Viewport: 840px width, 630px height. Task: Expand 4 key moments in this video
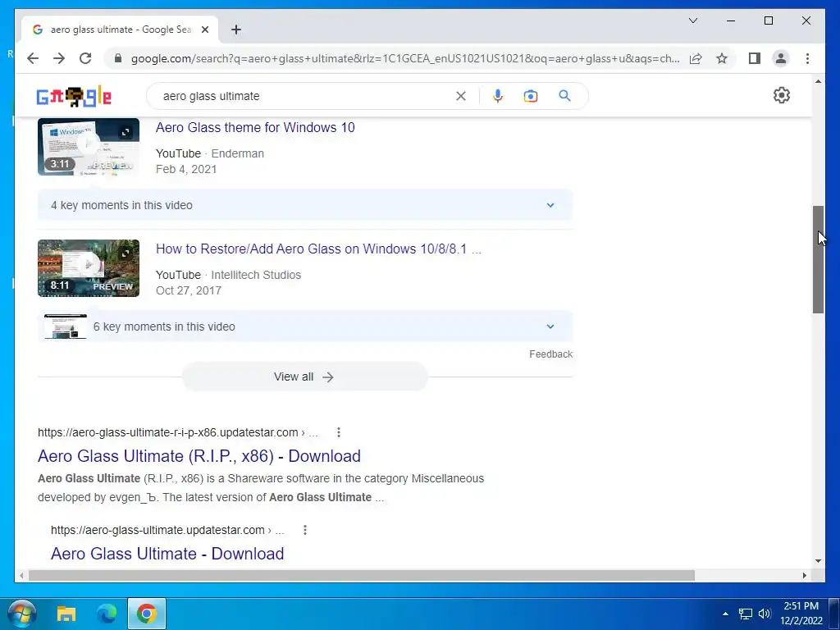[x=305, y=205]
